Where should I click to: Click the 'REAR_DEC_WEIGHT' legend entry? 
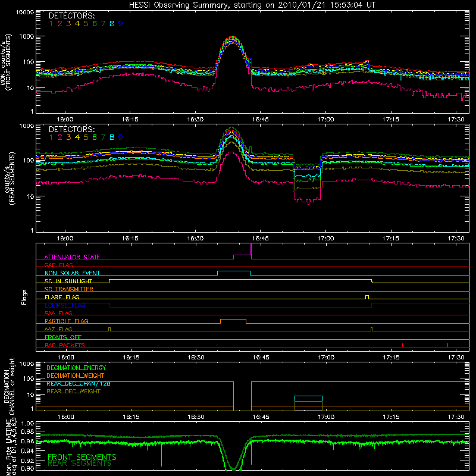point(73,392)
